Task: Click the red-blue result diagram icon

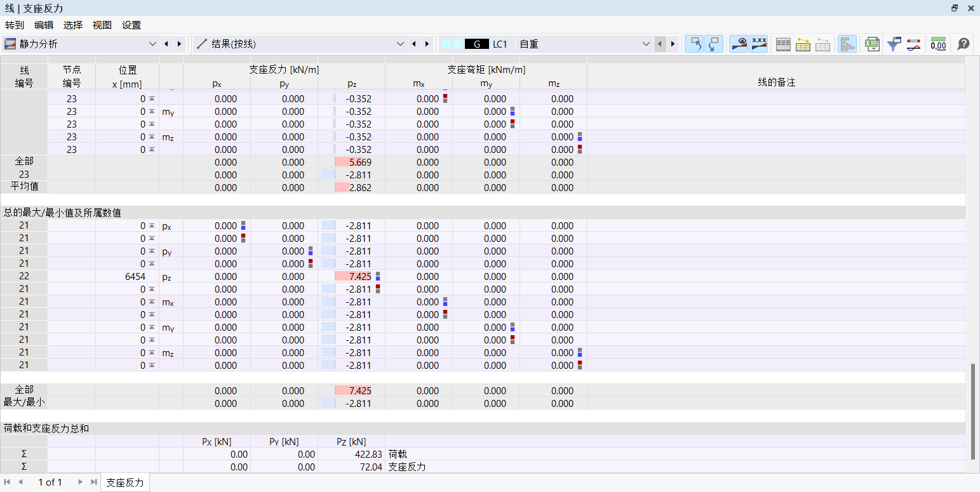Action: [913, 44]
